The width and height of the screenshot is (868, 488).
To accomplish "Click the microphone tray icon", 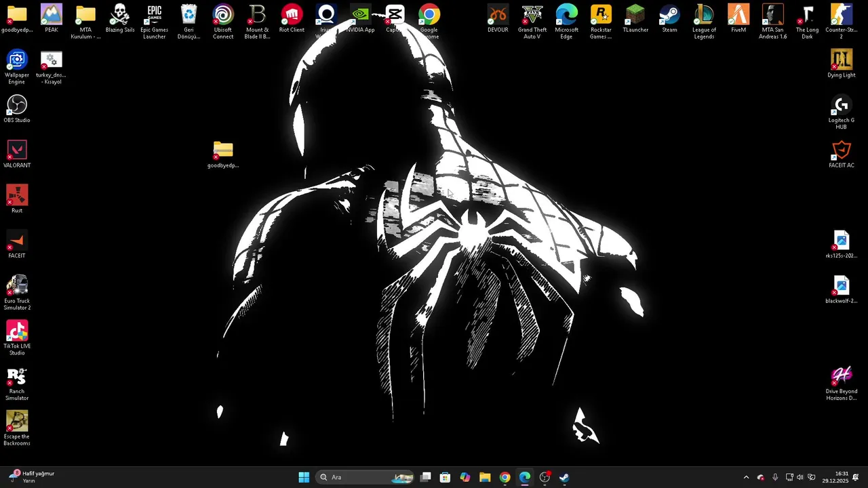I will 775,477.
